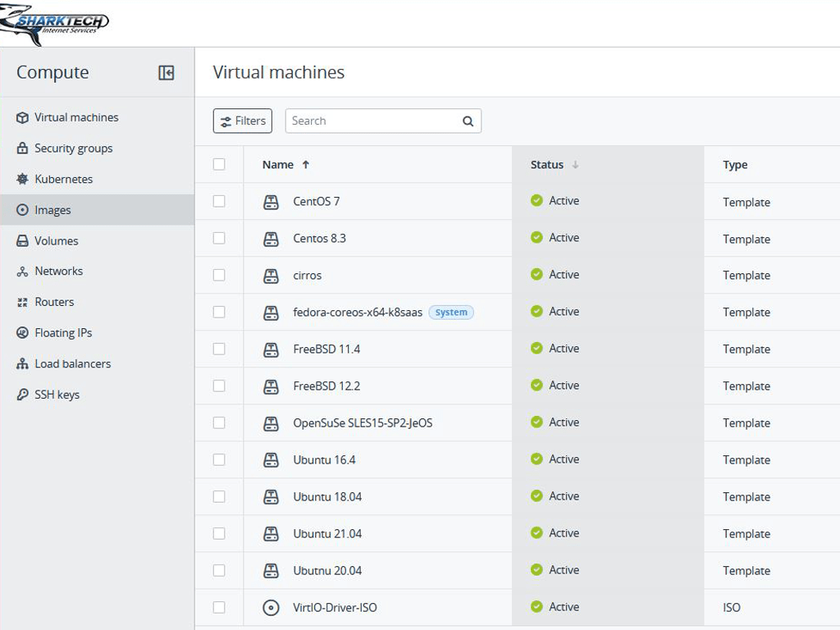The width and height of the screenshot is (840, 630).
Task: Tick the checkbox for FreeBSD 12.2
Action: 219,386
